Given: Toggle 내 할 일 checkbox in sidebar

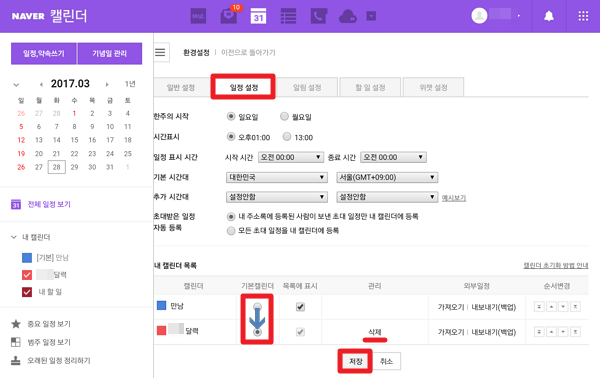Looking at the screenshot, I should [27, 292].
